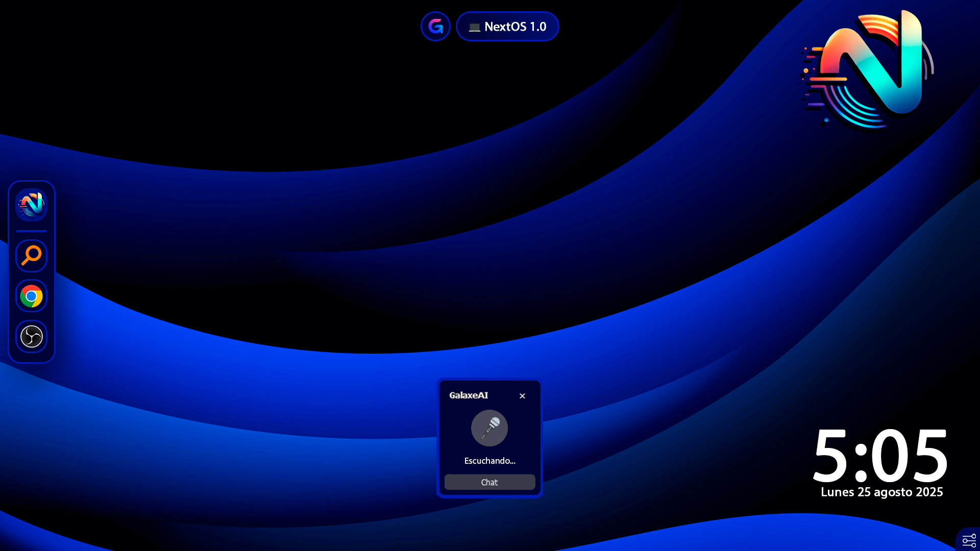Expand the NextOS 1.0 pill menu
This screenshot has height=551, width=980.
(507, 26)
